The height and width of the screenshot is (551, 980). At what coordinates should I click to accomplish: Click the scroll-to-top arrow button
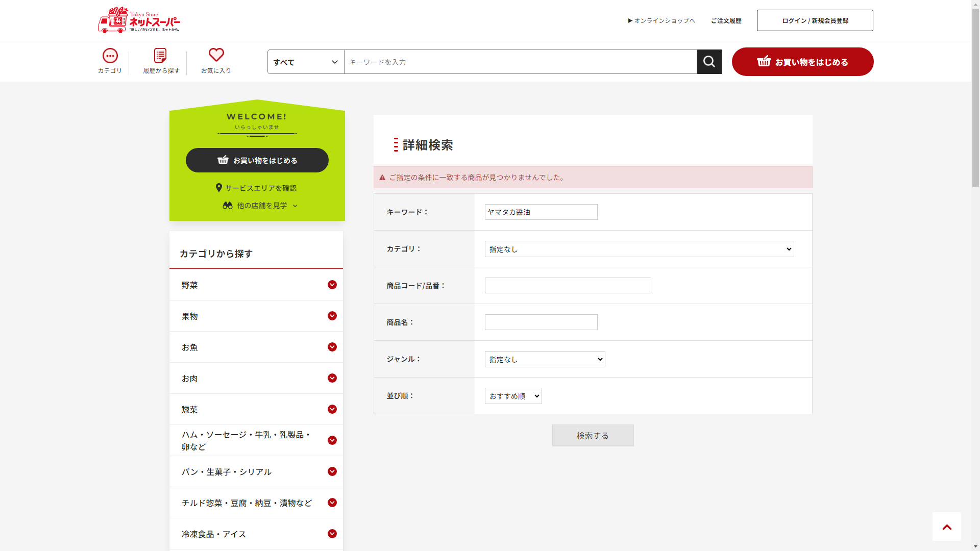(x=946, y=527)
